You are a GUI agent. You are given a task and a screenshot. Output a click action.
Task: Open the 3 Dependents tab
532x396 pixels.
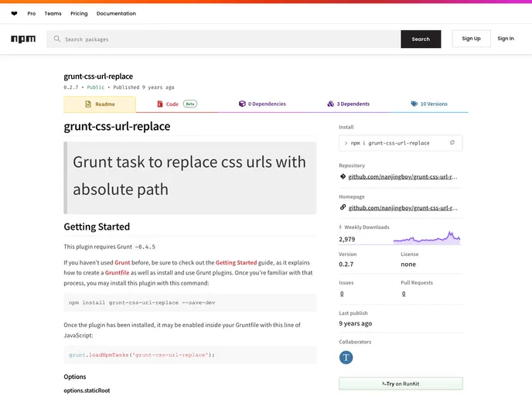[x=348, y=104]
